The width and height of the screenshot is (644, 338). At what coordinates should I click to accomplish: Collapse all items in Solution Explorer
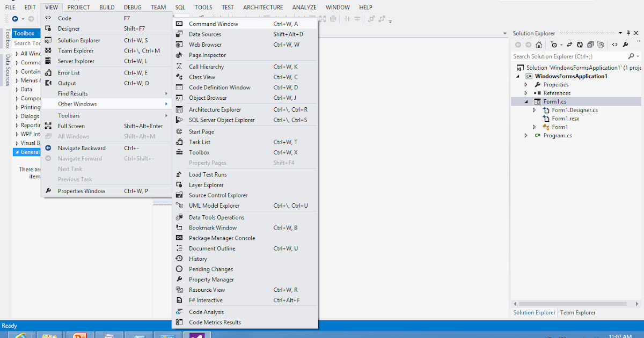[590, 45]
